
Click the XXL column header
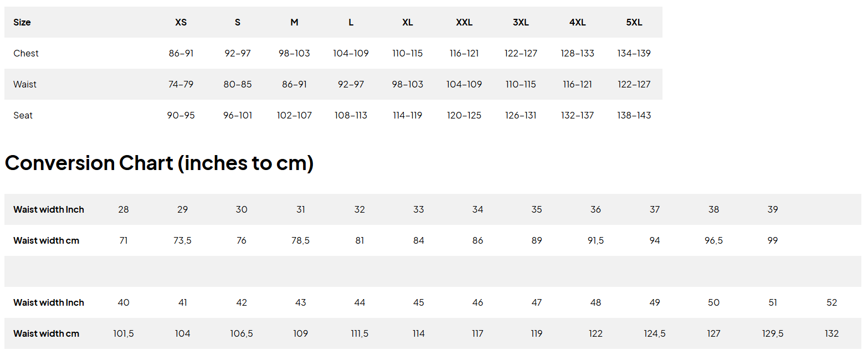[464, 23]
